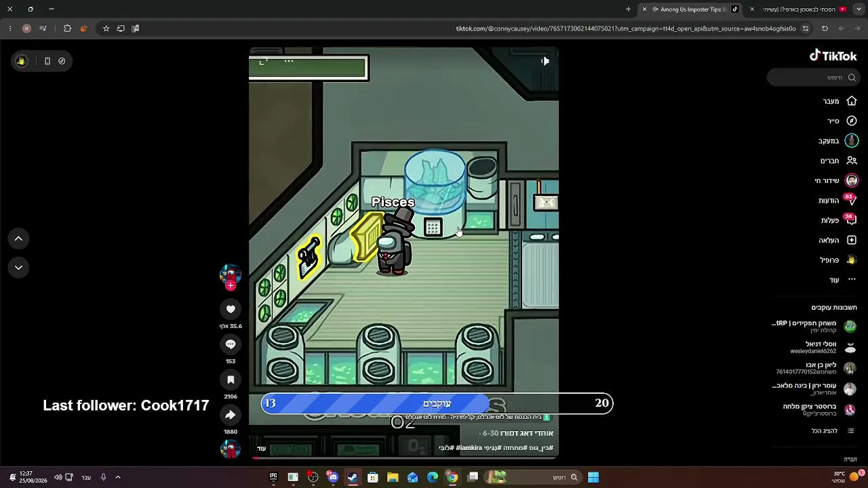Toggle the microphone tray icon
This screenshot has height=488, width=868.
103,477
